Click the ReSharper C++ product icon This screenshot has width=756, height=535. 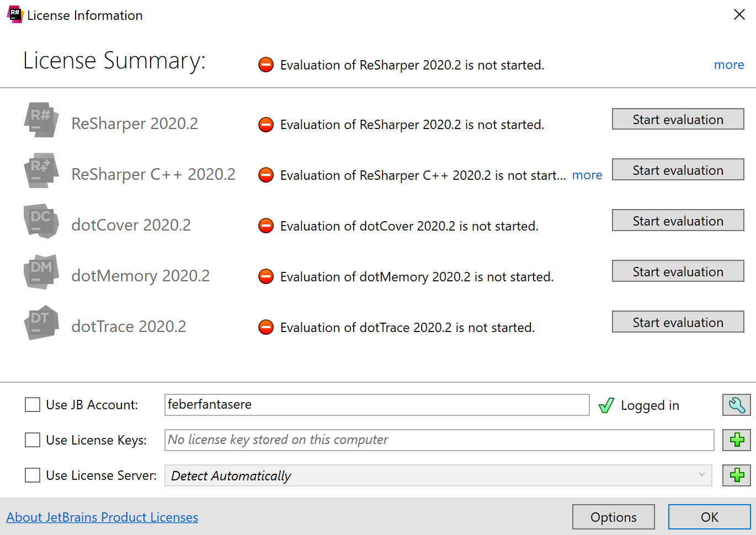pyautogui.click(x=41, y=170)
